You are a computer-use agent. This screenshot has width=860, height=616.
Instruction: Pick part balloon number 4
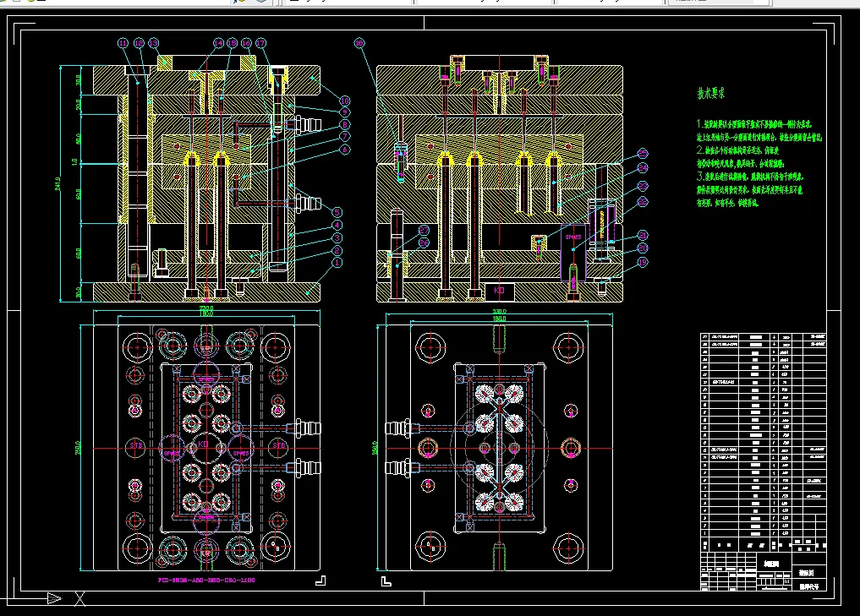pyautogui.click(x=337, y=226)
